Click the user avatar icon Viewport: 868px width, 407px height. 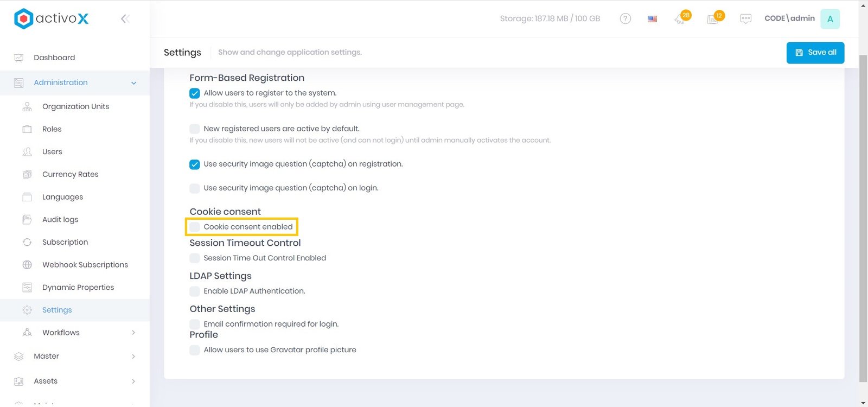[x=829, y=19]
